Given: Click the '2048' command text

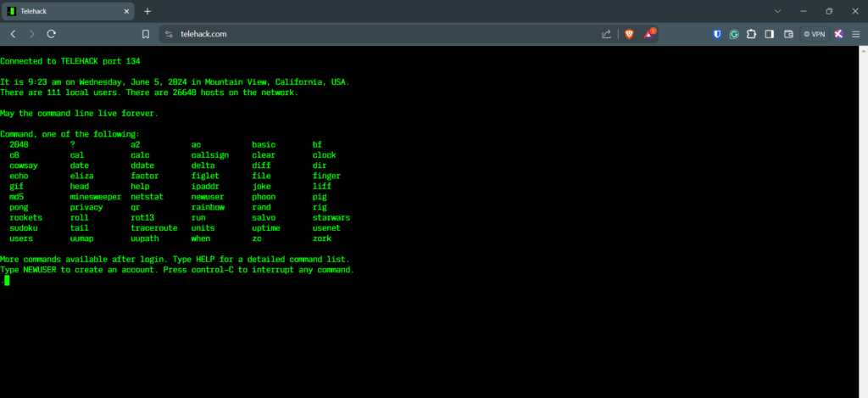Looking at the screenshot, I should pyautogui.click(x=19, y=144).
